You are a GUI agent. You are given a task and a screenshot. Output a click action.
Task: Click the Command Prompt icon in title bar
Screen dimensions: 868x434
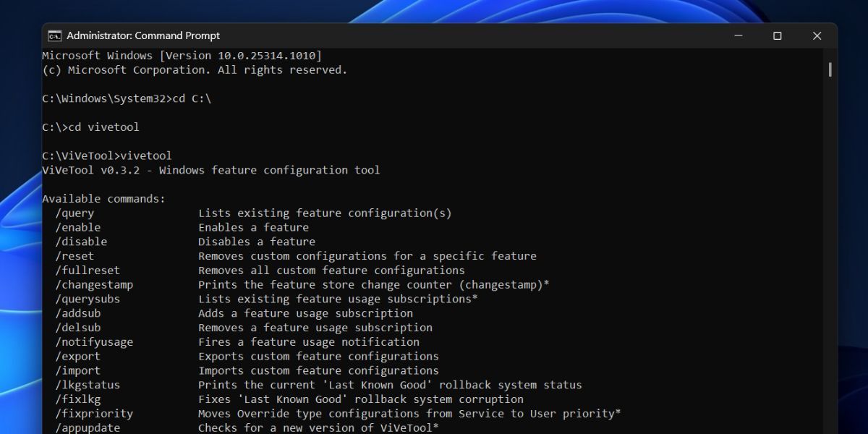[x=54, y=35]
